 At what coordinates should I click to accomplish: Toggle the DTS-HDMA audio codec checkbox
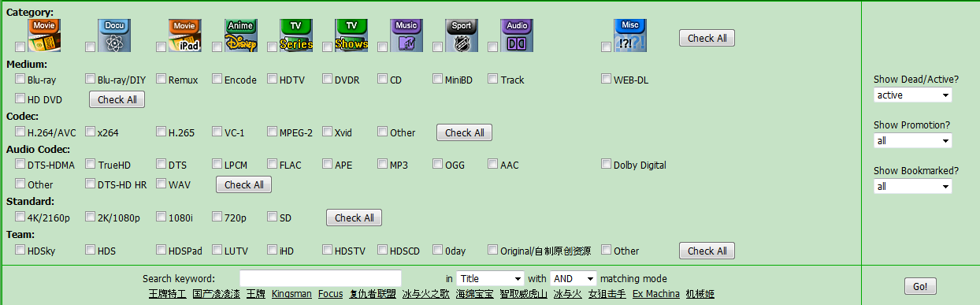20,164
